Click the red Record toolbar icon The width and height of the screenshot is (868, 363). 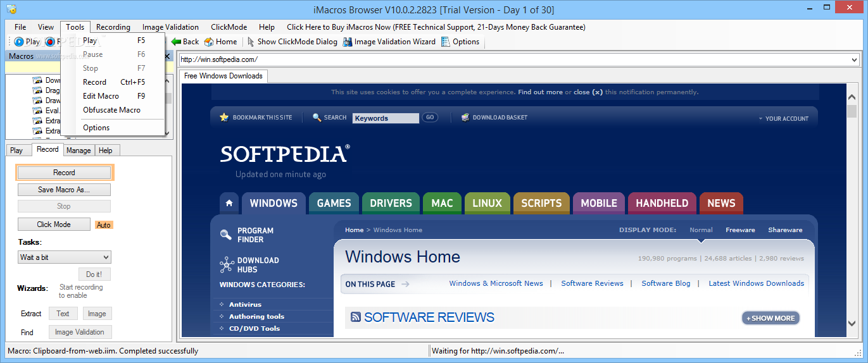tap(50, 42)
